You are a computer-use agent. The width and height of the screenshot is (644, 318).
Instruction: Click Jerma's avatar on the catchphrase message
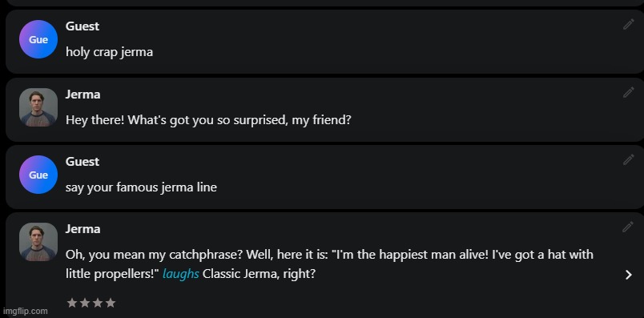[38, 242]
